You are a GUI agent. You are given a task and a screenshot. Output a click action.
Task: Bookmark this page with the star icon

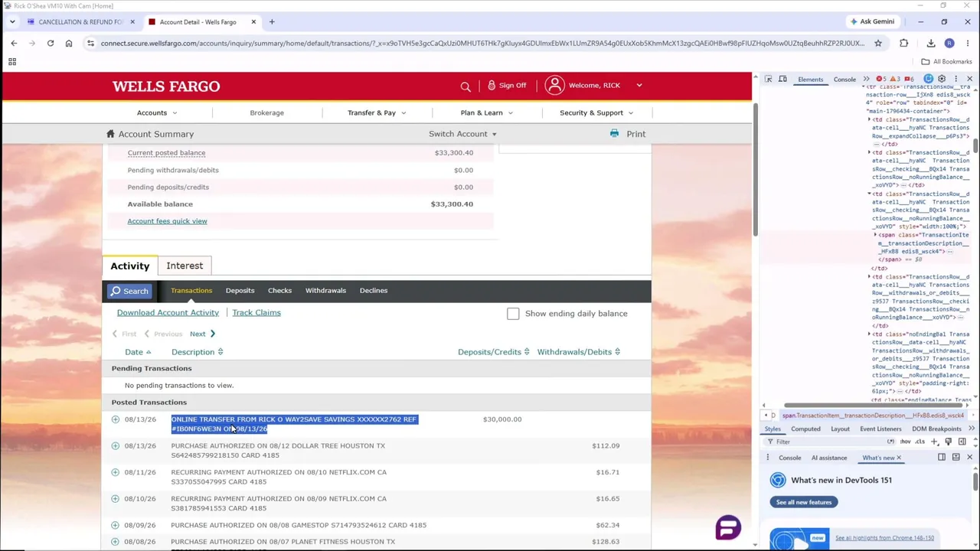click(878, 44)
